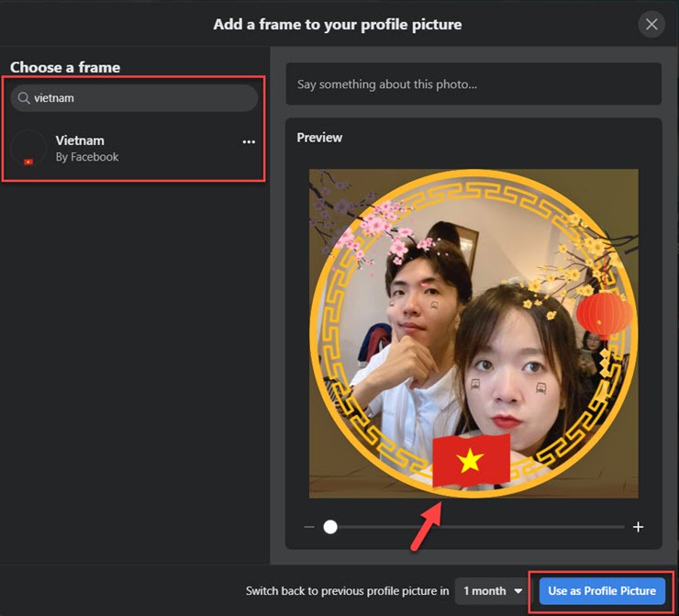Image resolution: width=679 pixels, height=616 pixels.
Task: Select the Vietnam frame thumbnail in the list
Action: click(x=28, y=149)
